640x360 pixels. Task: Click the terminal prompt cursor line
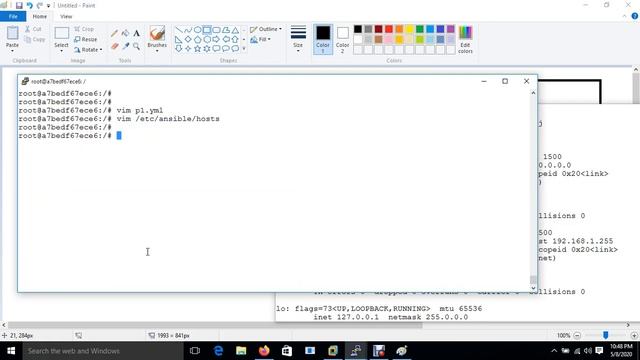(70, 136)
